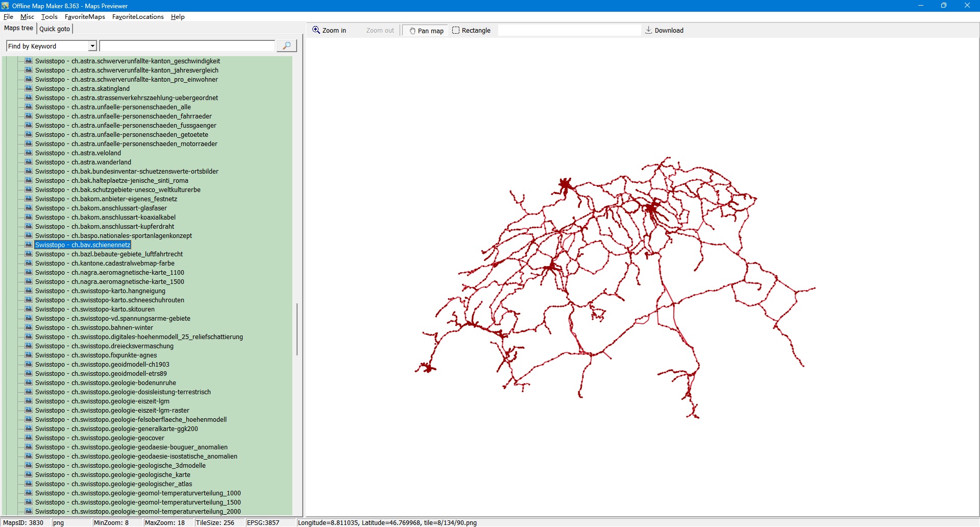Open the FavoriteLocations menu
The width and height of the screenshot is (980, 527).
[138, 17]
